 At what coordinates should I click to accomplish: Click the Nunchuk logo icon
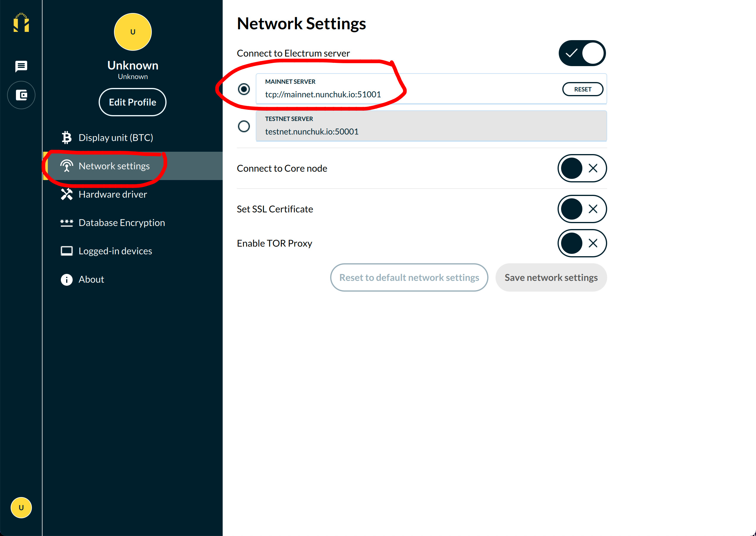click(21, 23)
